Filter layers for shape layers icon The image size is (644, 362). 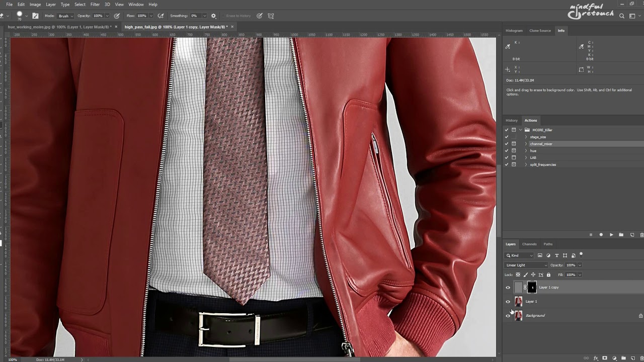(565, 255)
